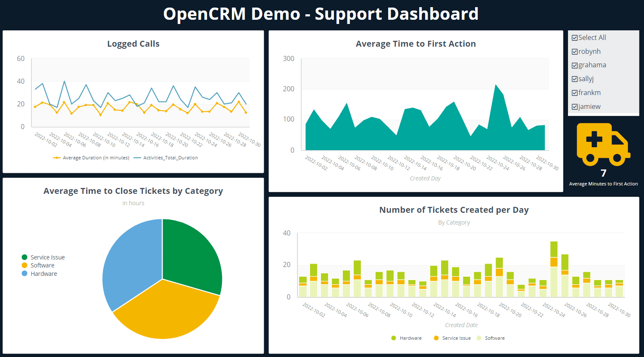Click the Average Minutes to First Action value 7
The width and height of the screenshot is (644, 357).
(603, 173)
